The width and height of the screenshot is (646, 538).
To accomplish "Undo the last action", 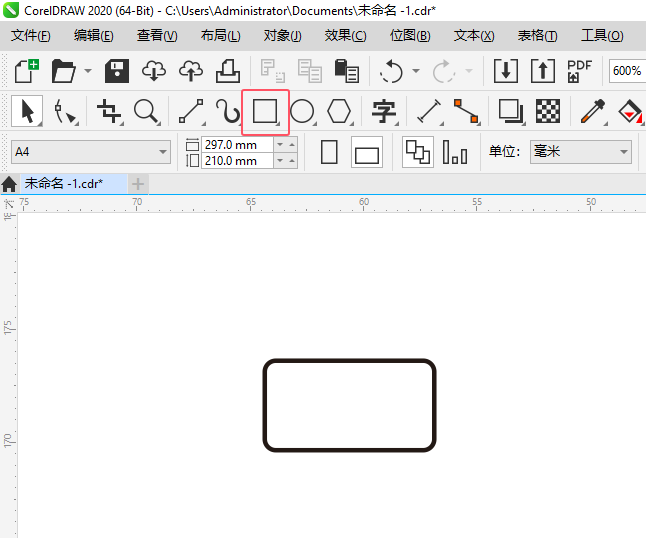I will (391, 71).
